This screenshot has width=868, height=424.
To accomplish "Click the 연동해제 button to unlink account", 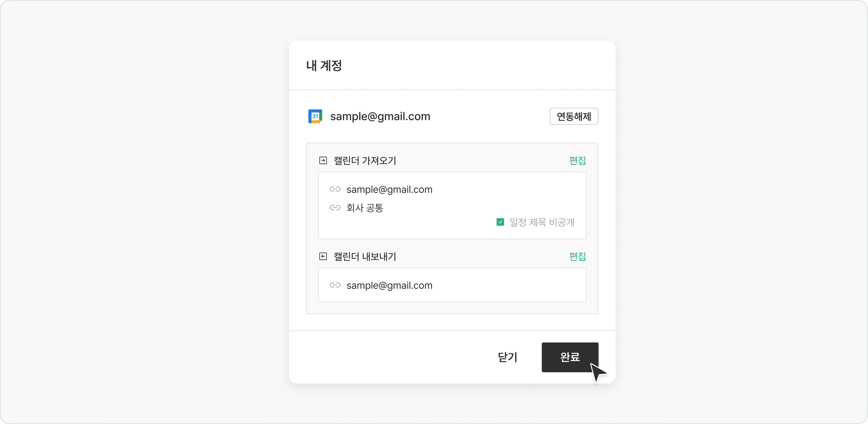I will coord(574,116).
